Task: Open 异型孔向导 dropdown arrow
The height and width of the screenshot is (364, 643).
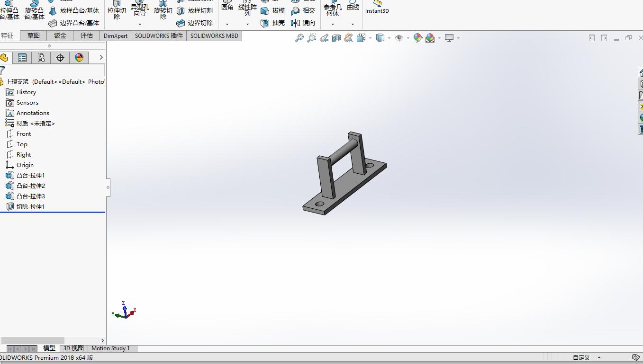Action: (x=140, y=24)
